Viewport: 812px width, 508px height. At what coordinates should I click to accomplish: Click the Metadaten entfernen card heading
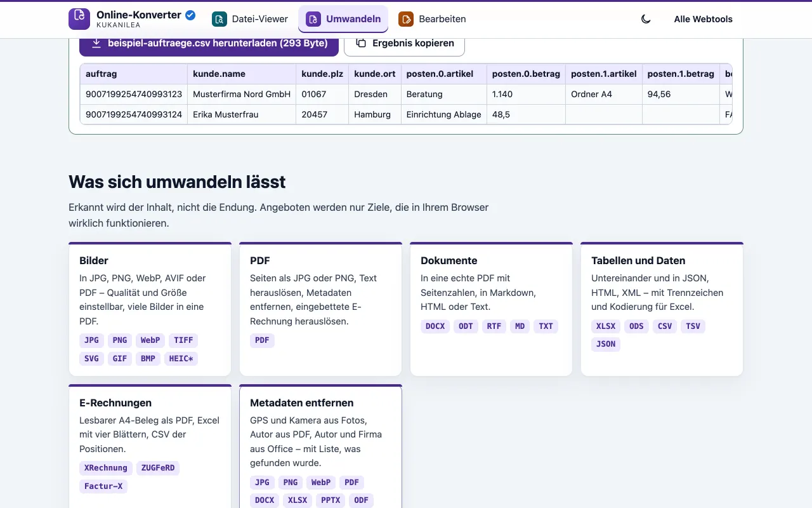point(302,403)
